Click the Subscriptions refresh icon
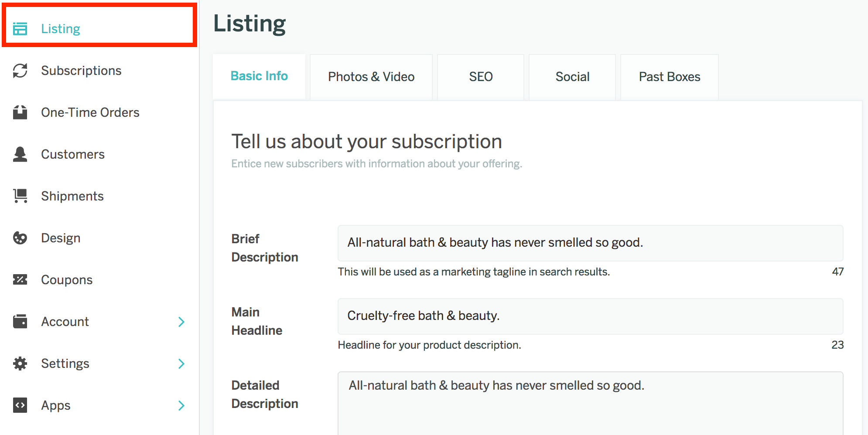The width and height of the screenshot is (868, 435). 20,70
